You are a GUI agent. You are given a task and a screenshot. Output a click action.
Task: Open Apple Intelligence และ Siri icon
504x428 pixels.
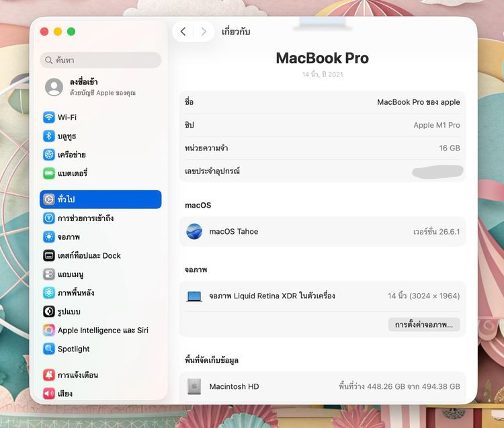pyautogui.click(x=49, y=330)
